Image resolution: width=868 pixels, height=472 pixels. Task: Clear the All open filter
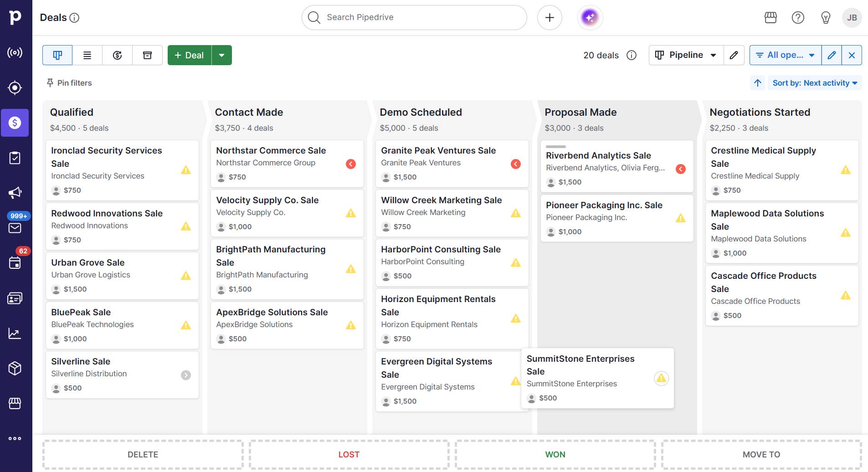(852, 55)
